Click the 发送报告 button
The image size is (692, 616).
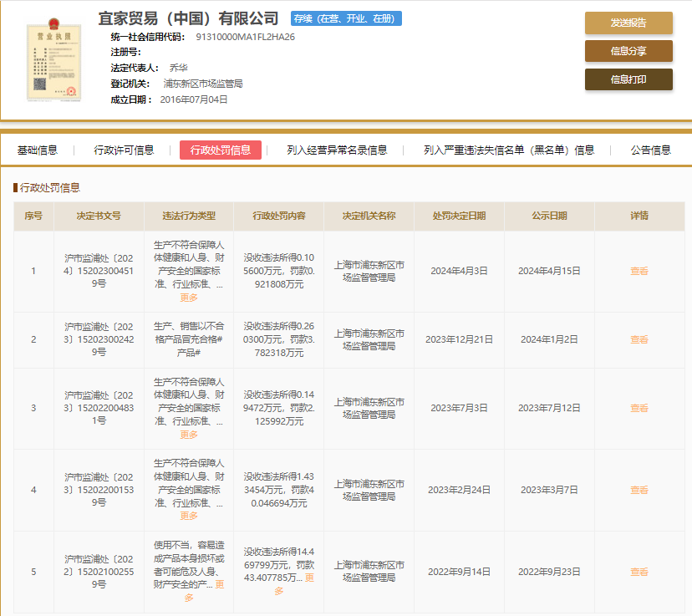click(628, 23)
